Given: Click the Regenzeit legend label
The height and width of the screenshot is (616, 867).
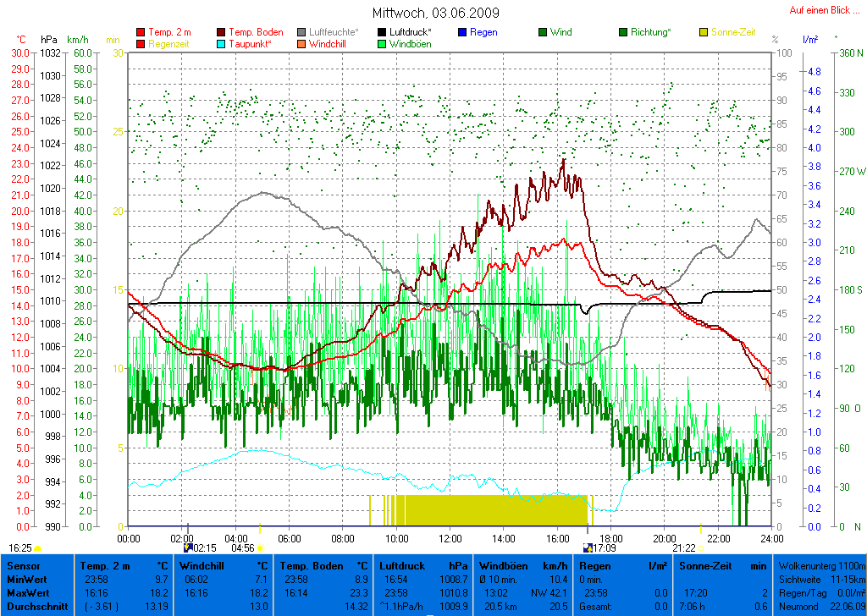Looking at the screenshot, I should pyautogui.click(x=169, y=44).
